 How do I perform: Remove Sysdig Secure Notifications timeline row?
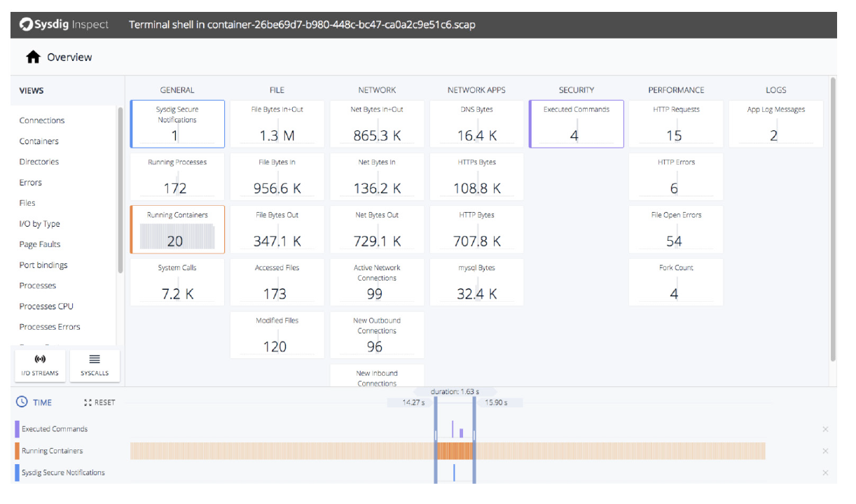pyautogui.click(x=824, y=472)
